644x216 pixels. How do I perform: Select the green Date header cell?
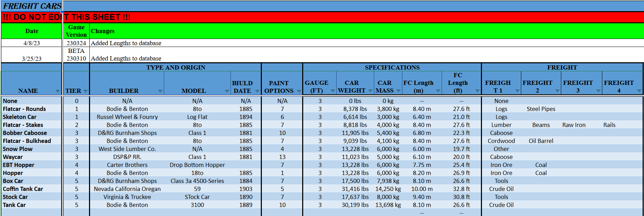[x=32, y=31]
